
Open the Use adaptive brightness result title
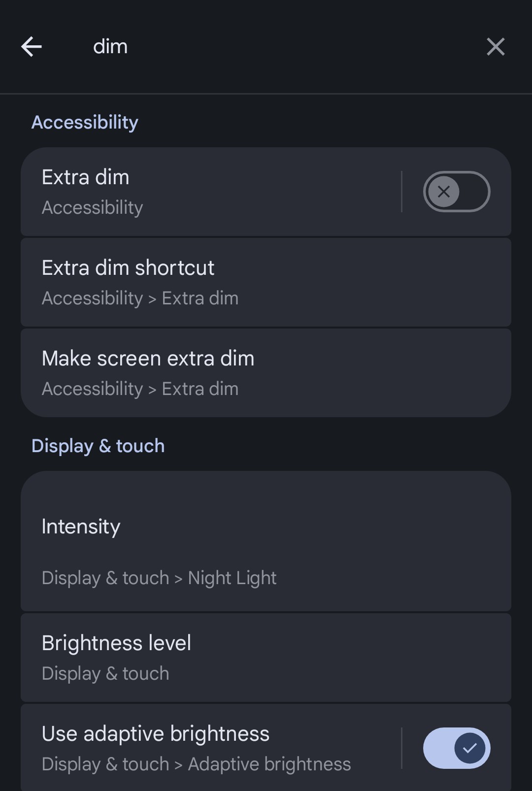(156, 733)
